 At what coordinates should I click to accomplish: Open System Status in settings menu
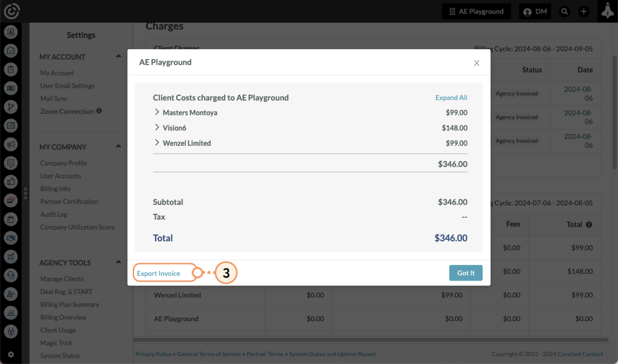tap(60, 356)
